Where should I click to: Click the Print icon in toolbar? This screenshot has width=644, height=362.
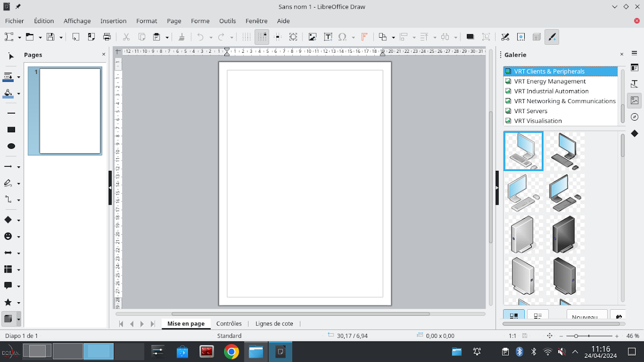(x=107, y=37)
